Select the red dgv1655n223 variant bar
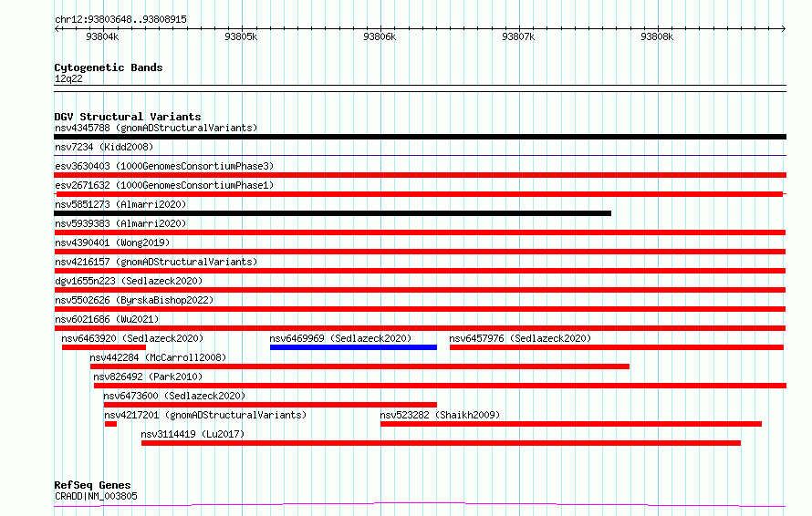 [x=420, y=290]
